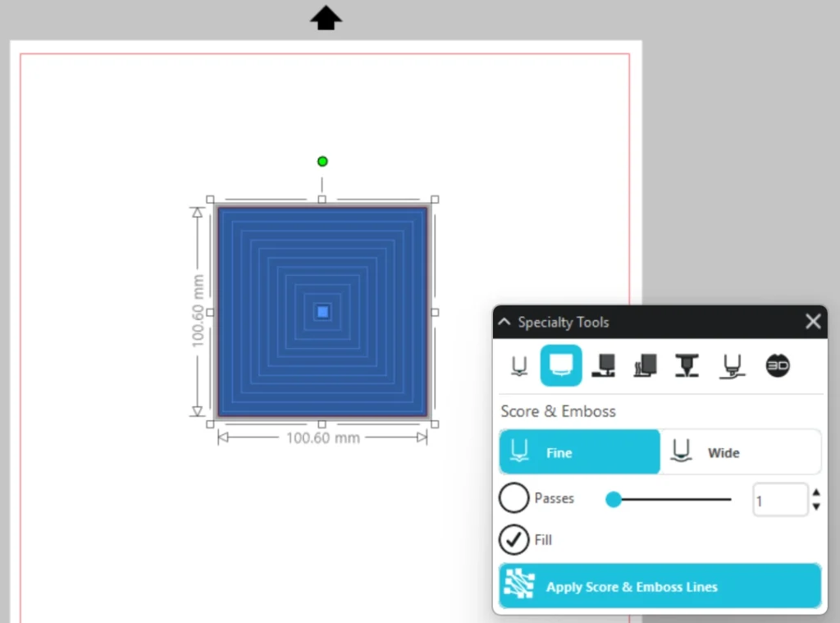This screenshot has height=623, width=840.
Task: Click the Passes slider handle
Action: pos(613,499)
